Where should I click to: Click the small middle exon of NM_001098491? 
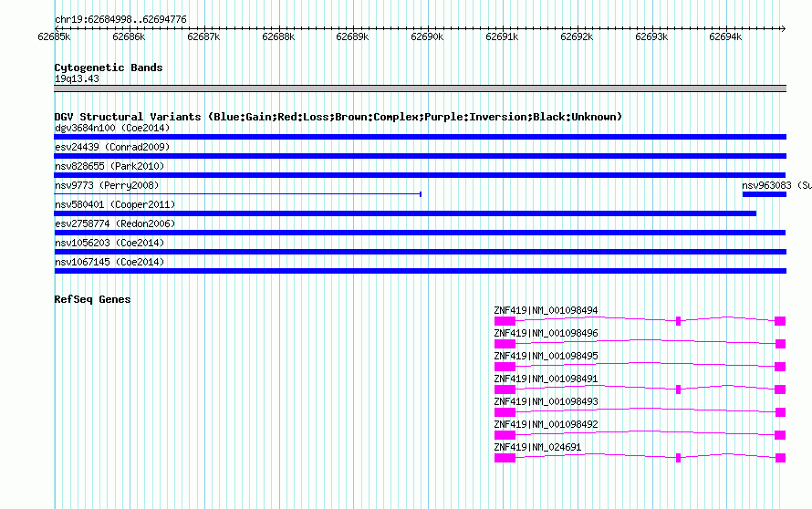pos(679,390)
